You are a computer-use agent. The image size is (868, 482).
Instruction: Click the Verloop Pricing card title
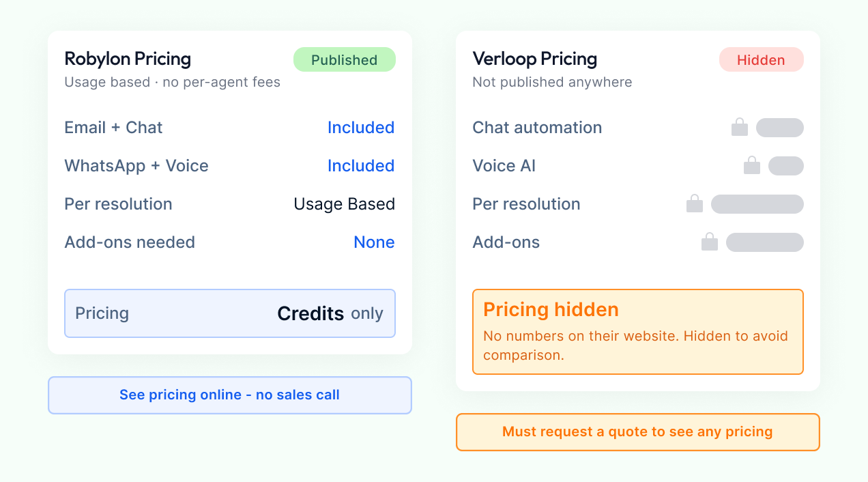click(535, 59)
